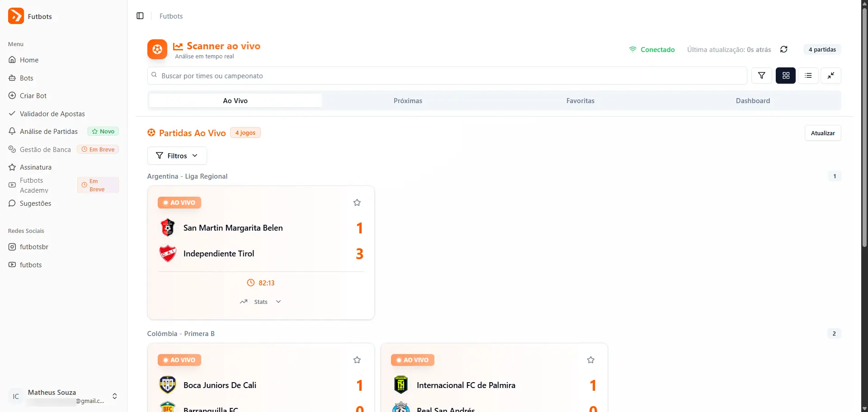Viewport: 868px width, 412px height.
Task: Click the IC user avatar
Action: coord(16,396)
